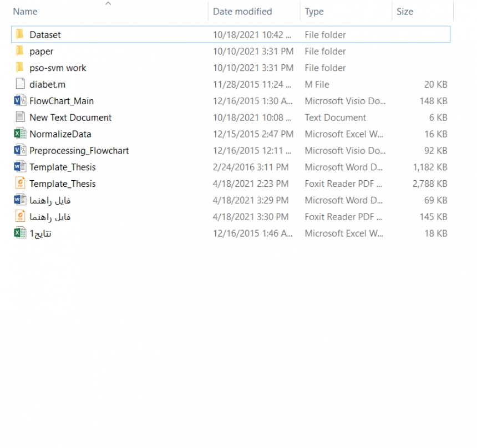This screenshot has height=448, width=477.
Task: Click the "16 KB" size cell
Action: pos(435,134)
